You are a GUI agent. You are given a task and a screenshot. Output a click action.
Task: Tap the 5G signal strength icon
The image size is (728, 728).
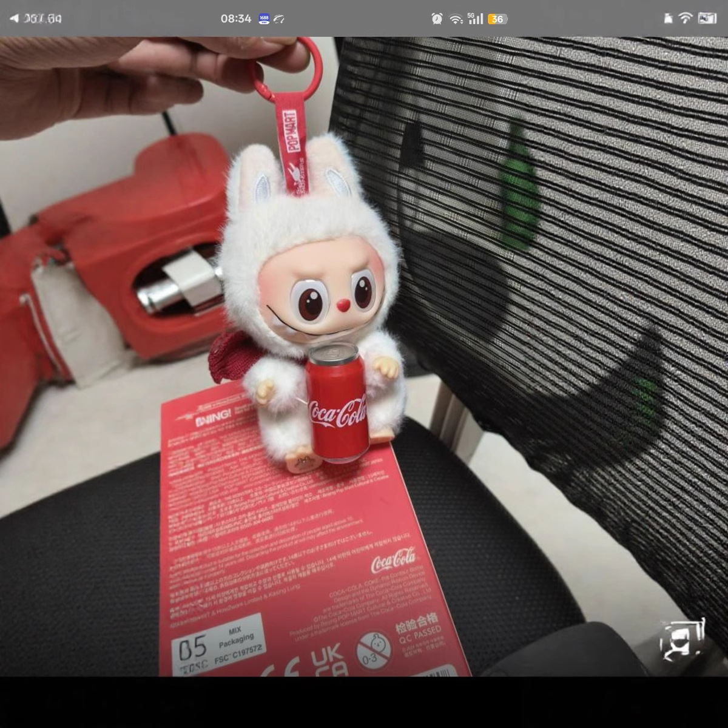(475, 19)
